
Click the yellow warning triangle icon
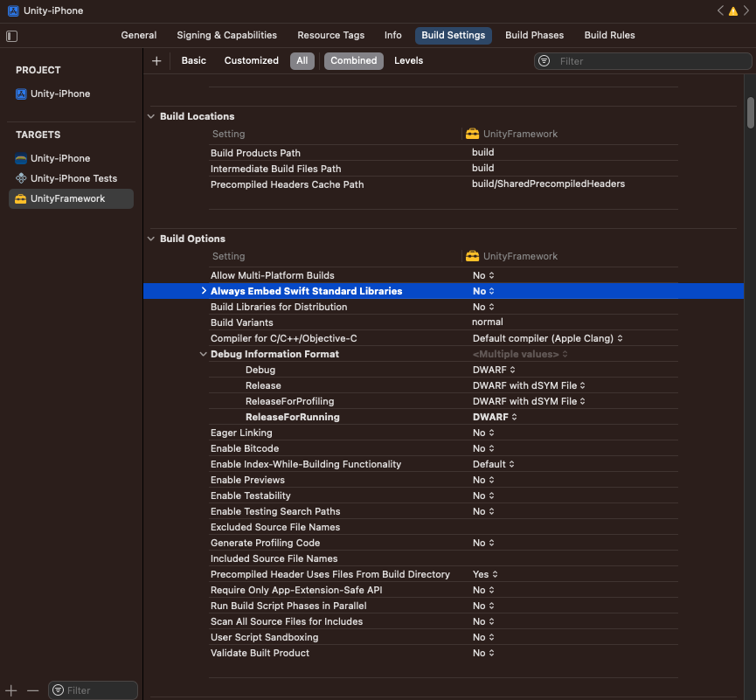tap(732, 10)
